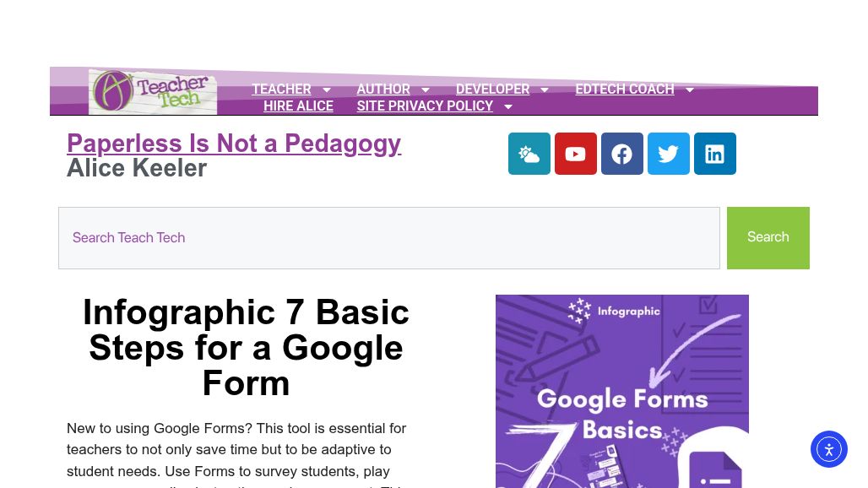Open the Teacher Tech logo home link

click(153, 91)
